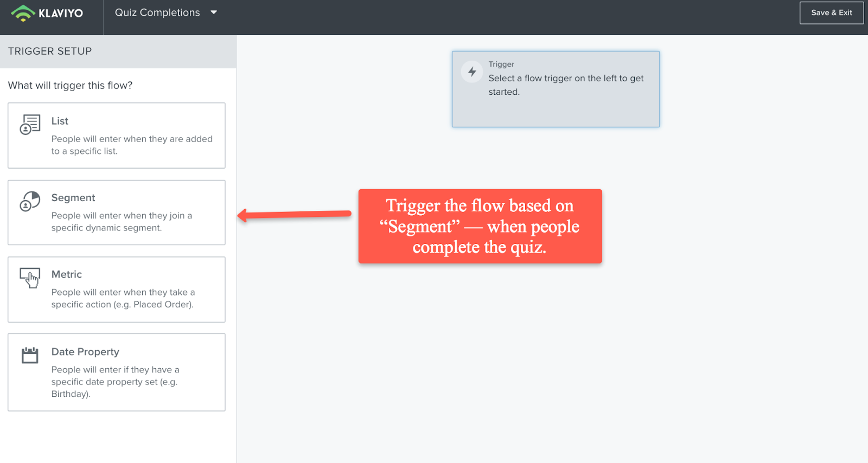The image size is (868, 463).
Task: Choose the Segment trigger heading
Action: click(x=73, y=198)
